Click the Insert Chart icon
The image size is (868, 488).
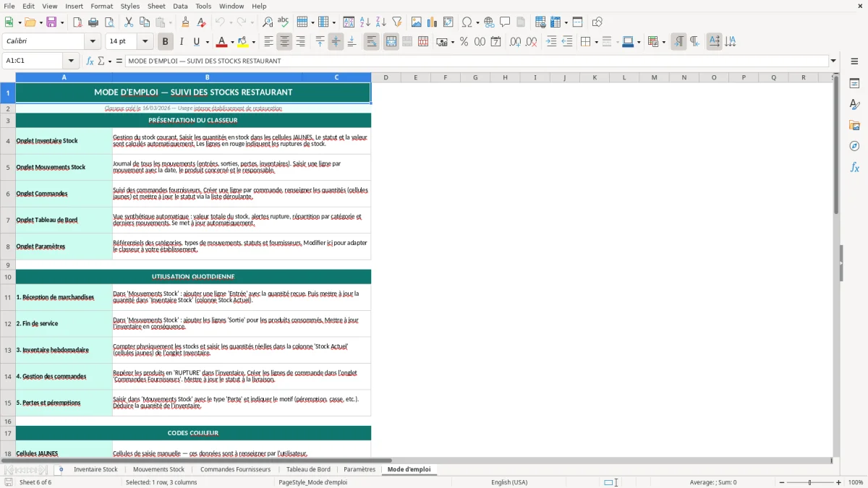tap(433, 22)
